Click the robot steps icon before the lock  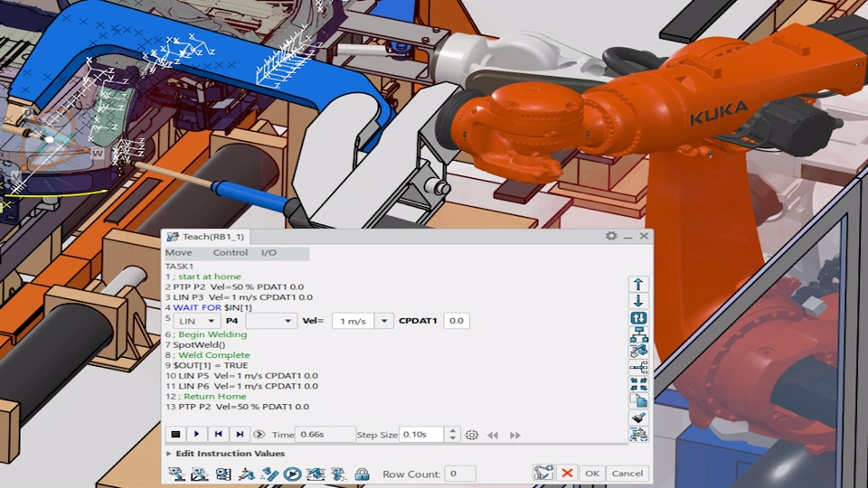tap(338, 474)
